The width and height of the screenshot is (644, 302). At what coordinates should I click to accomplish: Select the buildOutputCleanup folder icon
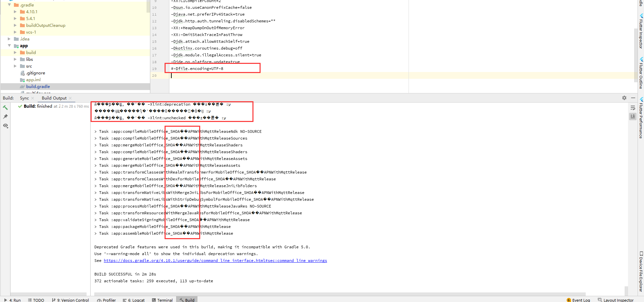[22, 25]
